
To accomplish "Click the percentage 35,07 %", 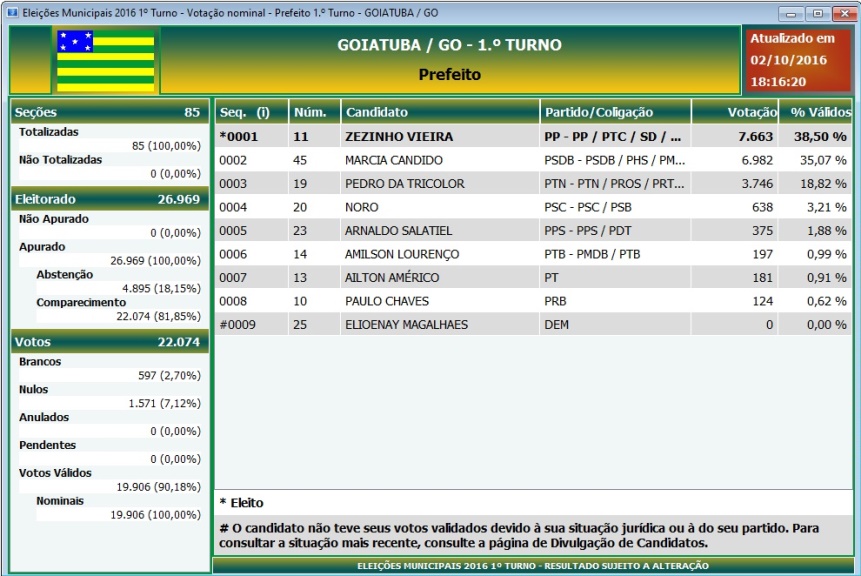I will (x=823, y=160).
